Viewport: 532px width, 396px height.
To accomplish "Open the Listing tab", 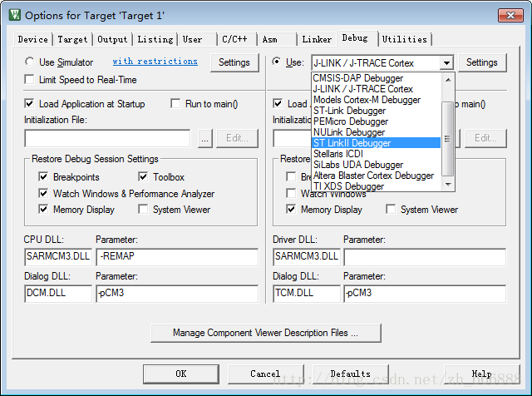I will (x=155, y=39).
